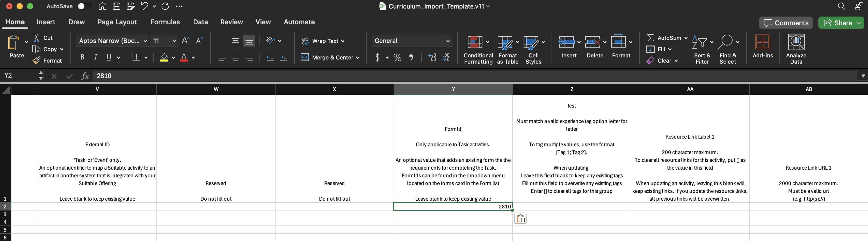
Task: Open the Comments pane
Action: pyautogui.click(x=785, y=23)
